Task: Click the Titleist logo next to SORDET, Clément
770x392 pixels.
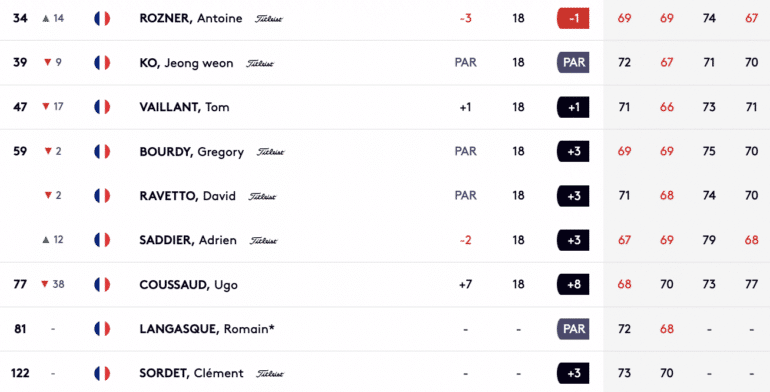Action: [270, 374]
